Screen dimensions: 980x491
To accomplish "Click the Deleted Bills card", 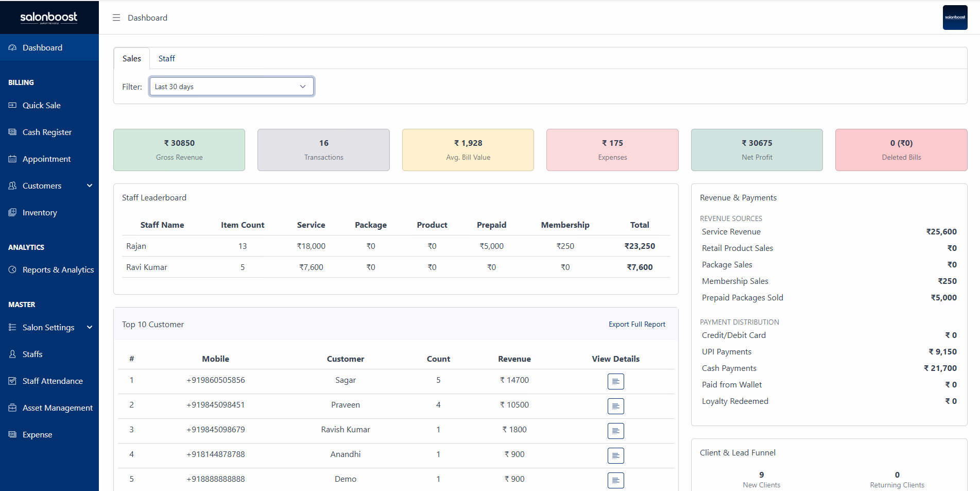I will click(901, 150).
